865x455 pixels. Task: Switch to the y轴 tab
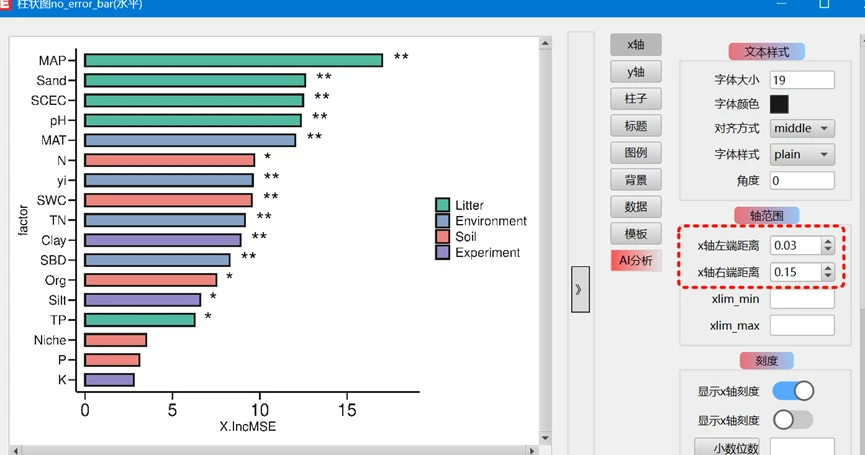(x=635, y=72)
